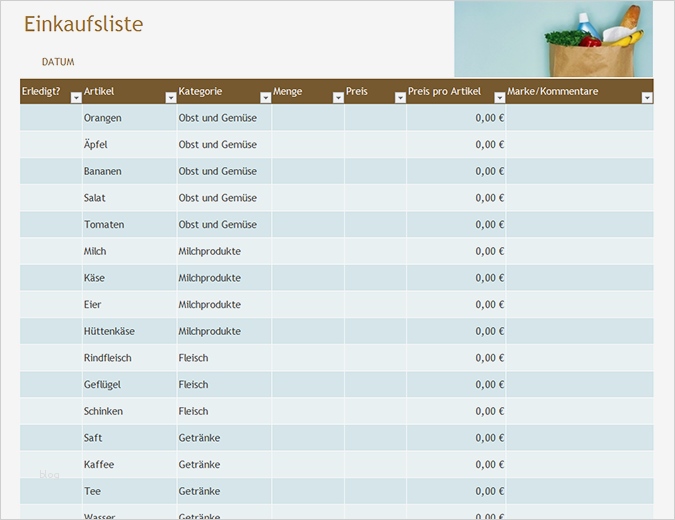The width and height of the screenshot is (675, 520).
Task: Click the Marke/Kommentare cell for Tee
Action: (x=579, y=491)
